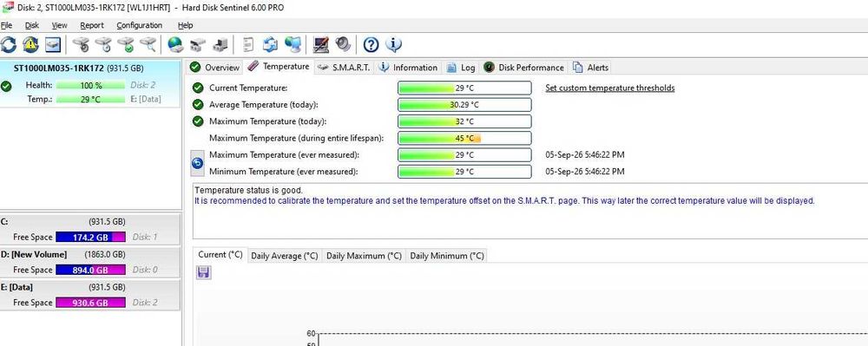Click blue sync arrows document icon
868x346 pixels.
tap(270, 44)
